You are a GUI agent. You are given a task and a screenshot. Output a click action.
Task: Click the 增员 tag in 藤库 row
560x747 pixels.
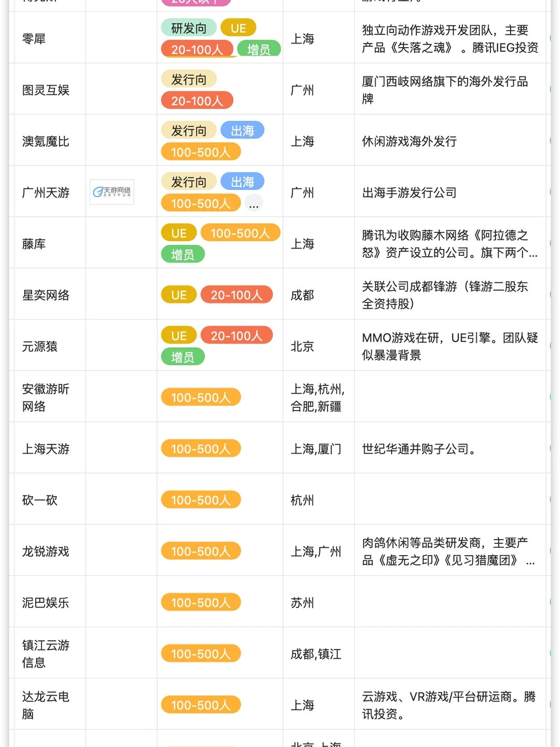pos(183,254)
